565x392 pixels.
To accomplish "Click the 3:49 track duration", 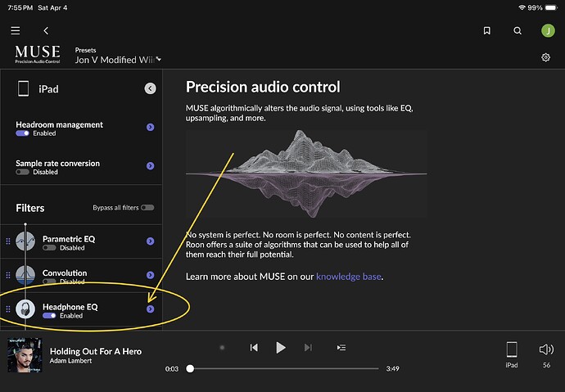I will coord(392,368).
